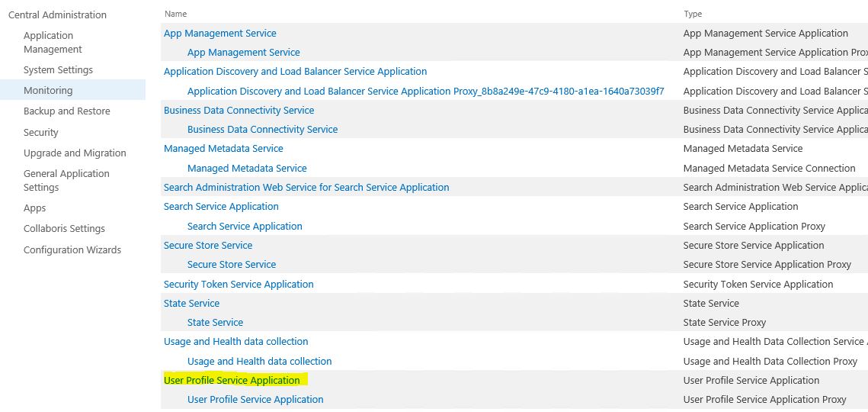Open the indented Search Service Application proxy link

pyautogui.click(x=245, y=227)
